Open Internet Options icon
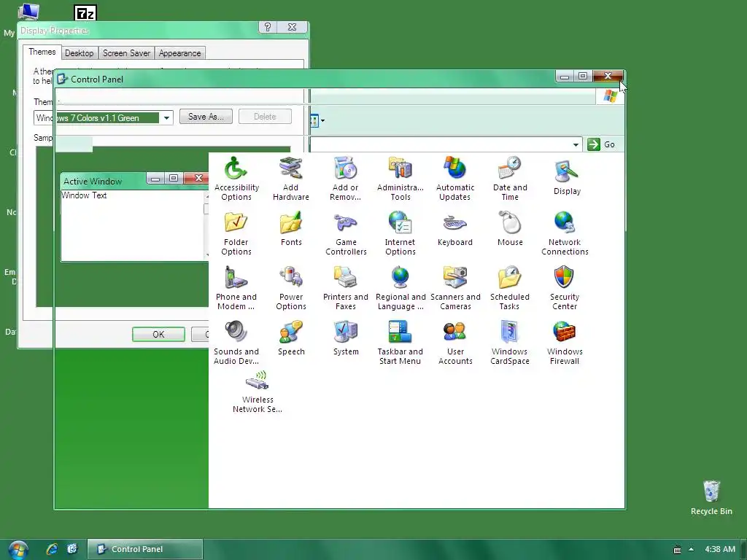The width and height of the screenshot is (747, 560). [400, 234]
